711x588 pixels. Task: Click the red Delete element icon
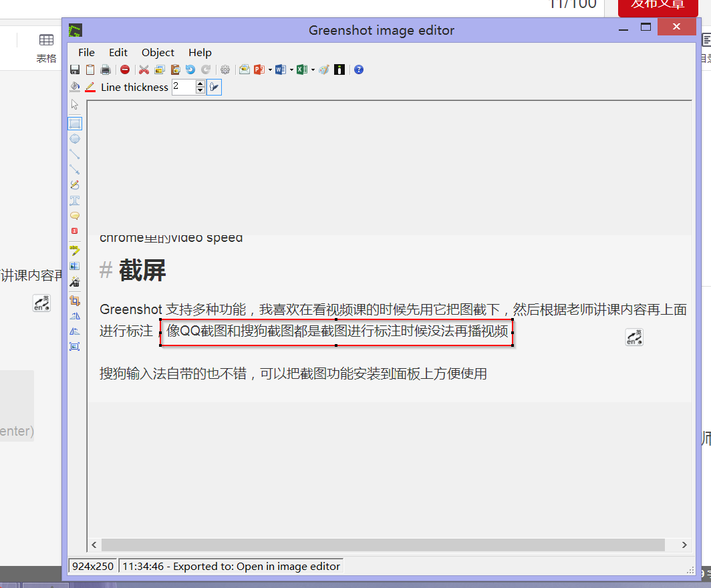(125, 69)
